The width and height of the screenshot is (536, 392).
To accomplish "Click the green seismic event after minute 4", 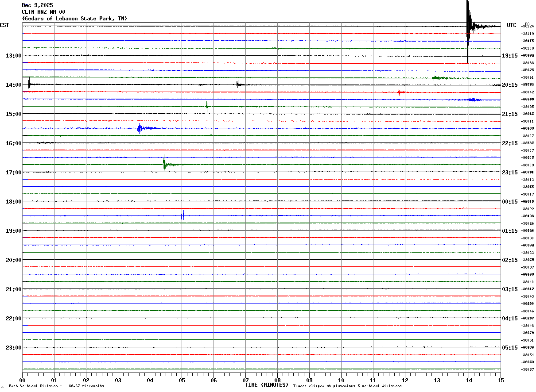I will click(x=164, y=164).
